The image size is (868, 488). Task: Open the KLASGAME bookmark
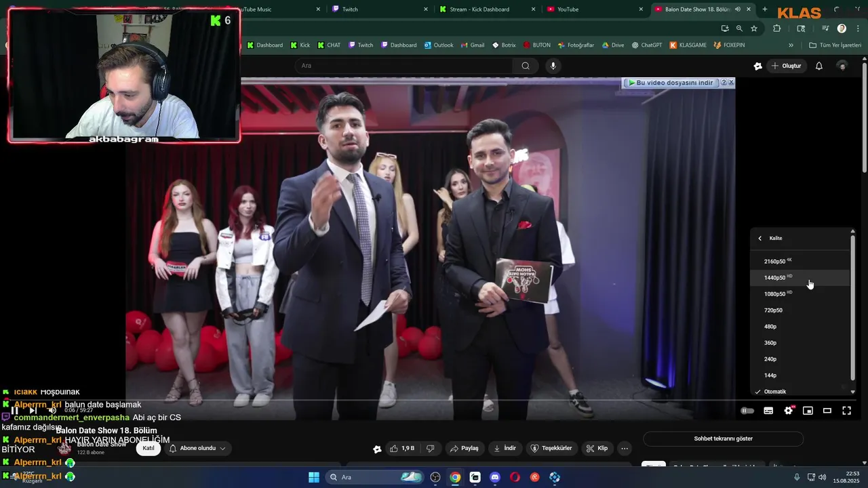tap(688, 45)
